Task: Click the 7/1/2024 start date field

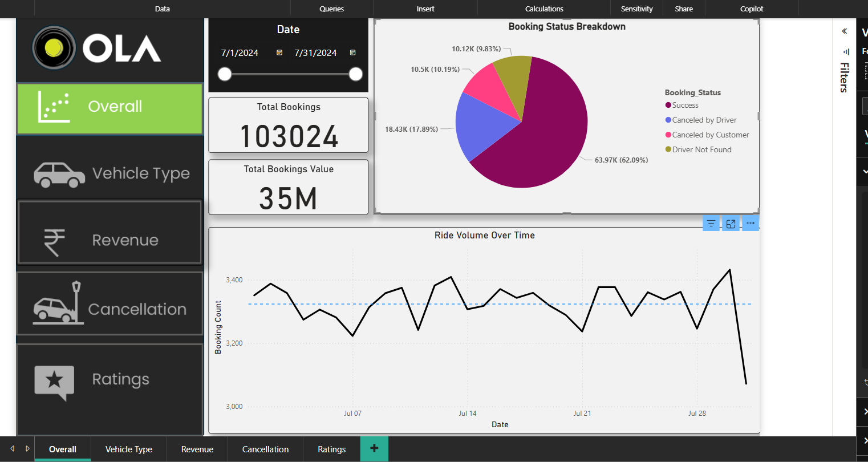Action: (x=240, y=53)
